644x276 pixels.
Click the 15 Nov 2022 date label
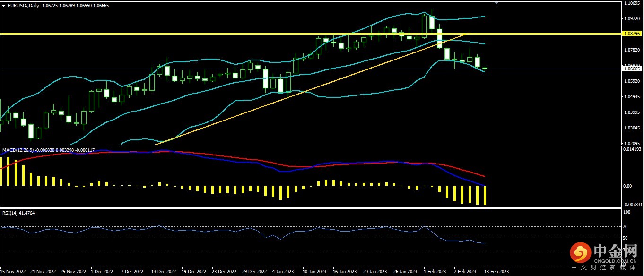tap(13, 272)
